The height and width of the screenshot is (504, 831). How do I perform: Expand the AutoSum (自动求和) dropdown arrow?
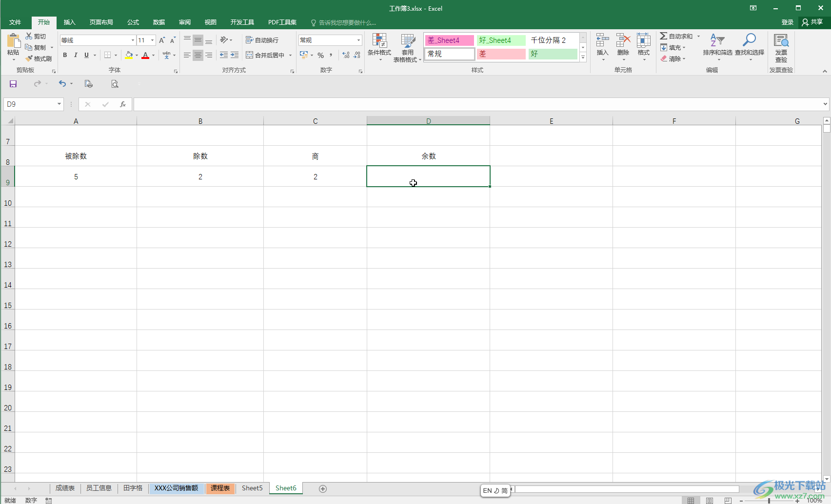click(x=698, y=37)
